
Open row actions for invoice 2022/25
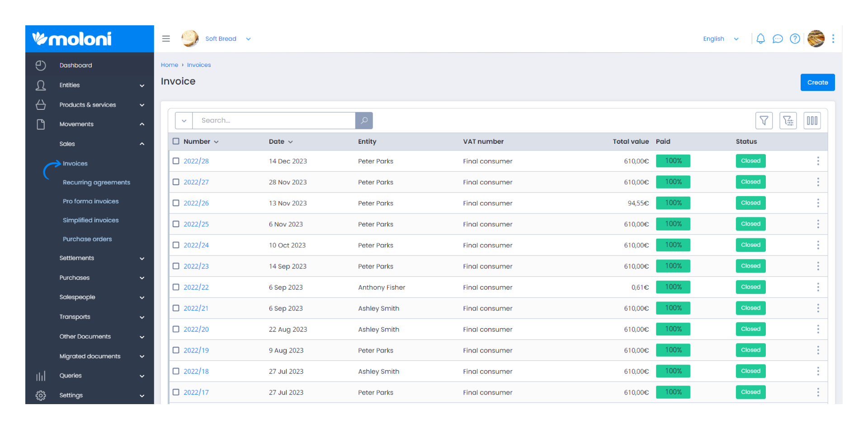pos(818,224)
